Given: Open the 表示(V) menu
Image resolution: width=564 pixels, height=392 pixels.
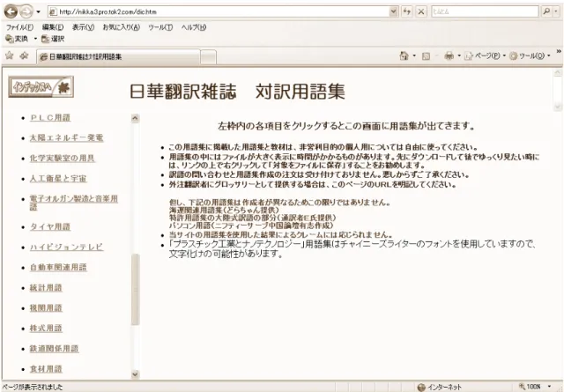Looking at the screenshot, I should coord(83,27).
